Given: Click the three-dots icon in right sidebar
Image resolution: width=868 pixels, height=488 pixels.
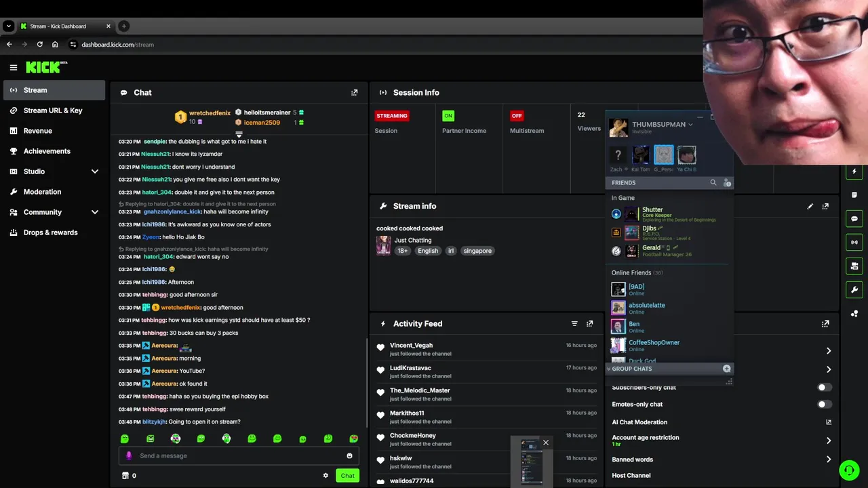Looking at the screenshot, I should click(x=854, y=314).
